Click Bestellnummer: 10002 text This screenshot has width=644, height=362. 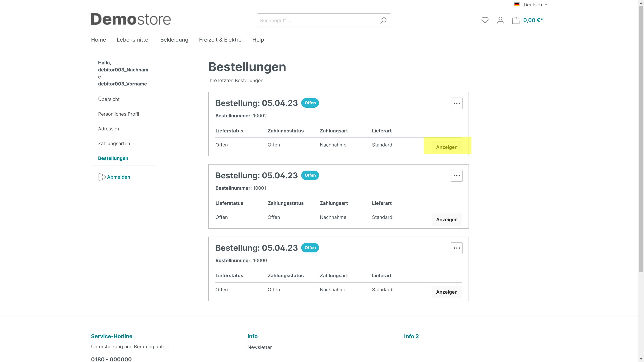pyautogui.click(x=241, y=116)
